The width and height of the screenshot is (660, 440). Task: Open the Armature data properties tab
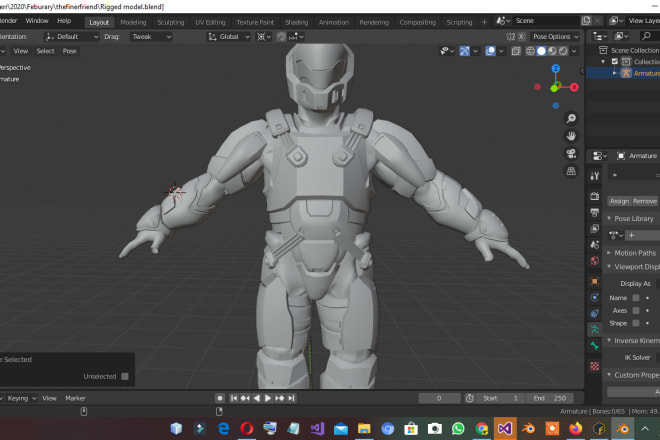(594, 329)
